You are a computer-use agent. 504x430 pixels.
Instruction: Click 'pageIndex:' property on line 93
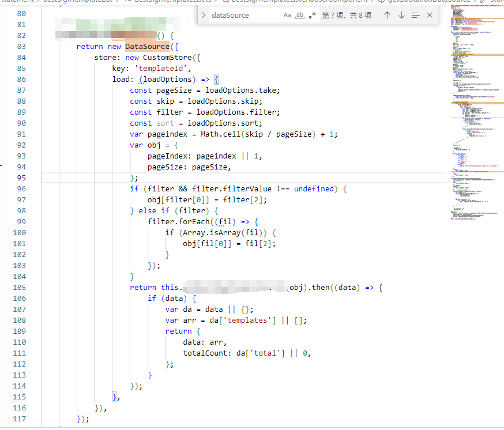[170, 156]
